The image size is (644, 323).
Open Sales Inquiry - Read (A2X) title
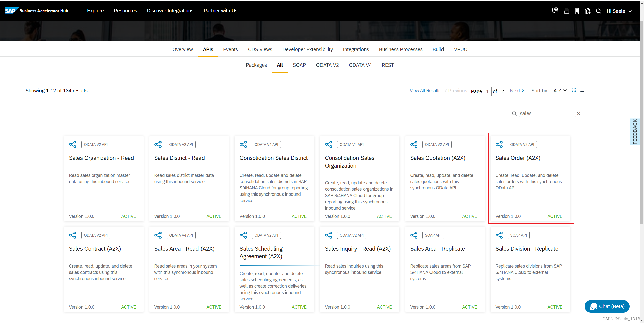(358, 249)
